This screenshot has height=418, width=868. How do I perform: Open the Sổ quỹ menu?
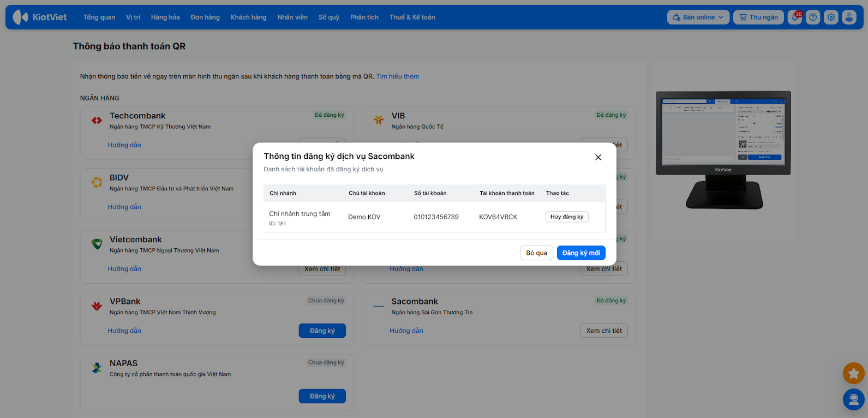tap(329, 17)
